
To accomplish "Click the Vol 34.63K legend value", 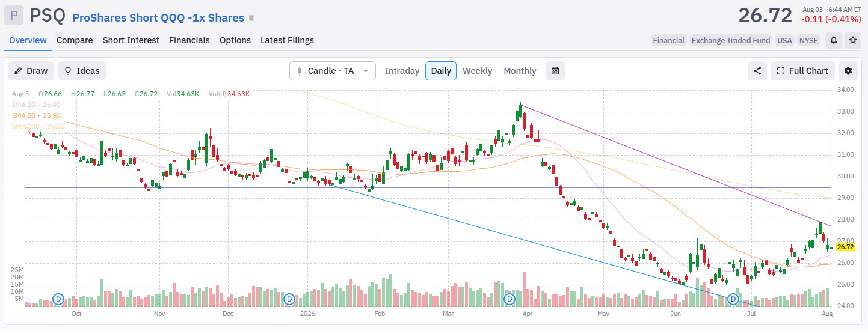I will coord(183,94).
